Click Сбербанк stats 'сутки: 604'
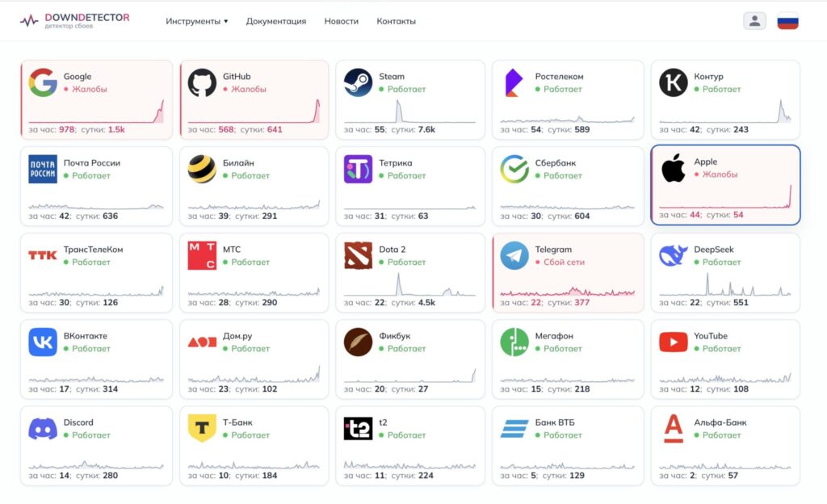 [569, 216]
